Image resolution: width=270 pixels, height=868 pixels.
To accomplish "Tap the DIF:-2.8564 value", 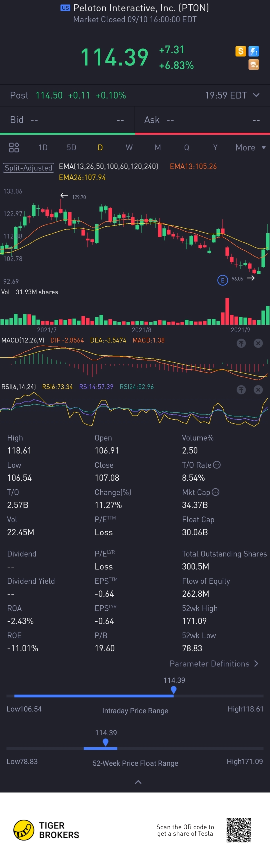I will coord(67,340).
